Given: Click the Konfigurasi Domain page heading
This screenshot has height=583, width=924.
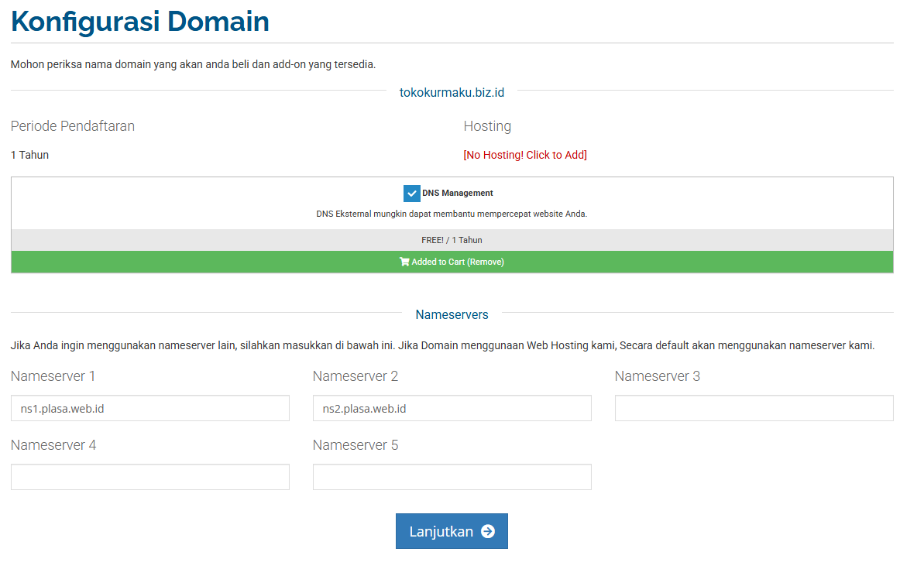Looking at the screenshot, I should click(x=140, y=22).
